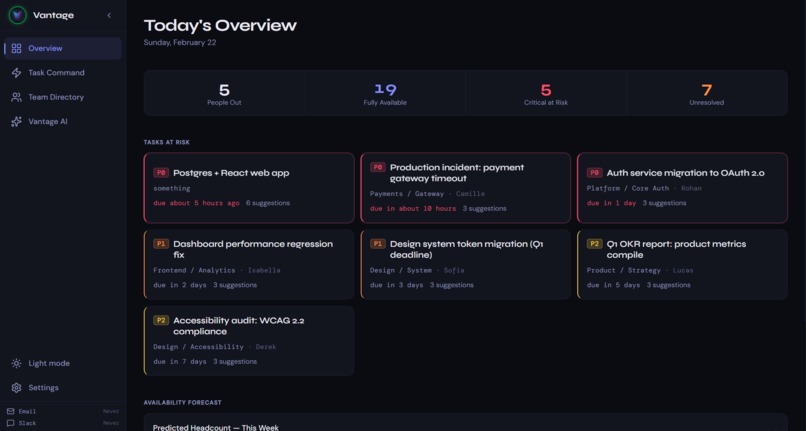The height and width of the screenshot is (431, 806).
Task: Open the Vantage AI sparkle icon
Action: 16,121
